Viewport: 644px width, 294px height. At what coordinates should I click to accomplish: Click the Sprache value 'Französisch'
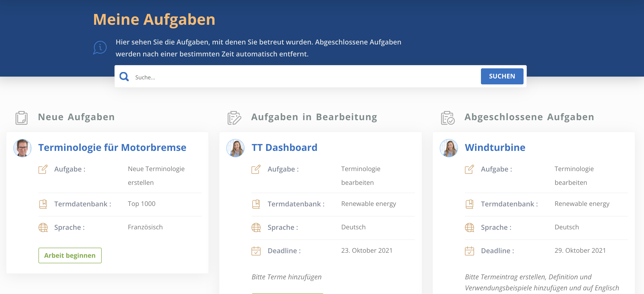coord(145,227)
